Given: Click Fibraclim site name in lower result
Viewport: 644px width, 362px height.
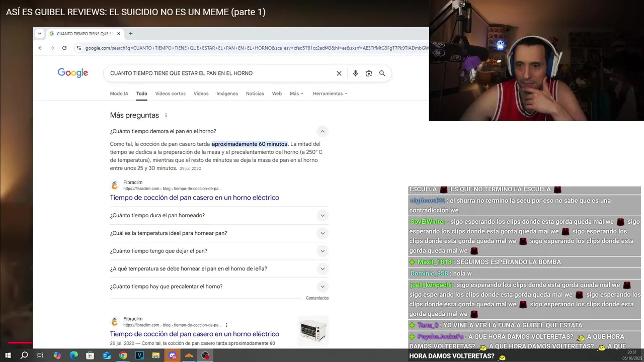Looking at the screenshot, I should [x=133, y=319].
